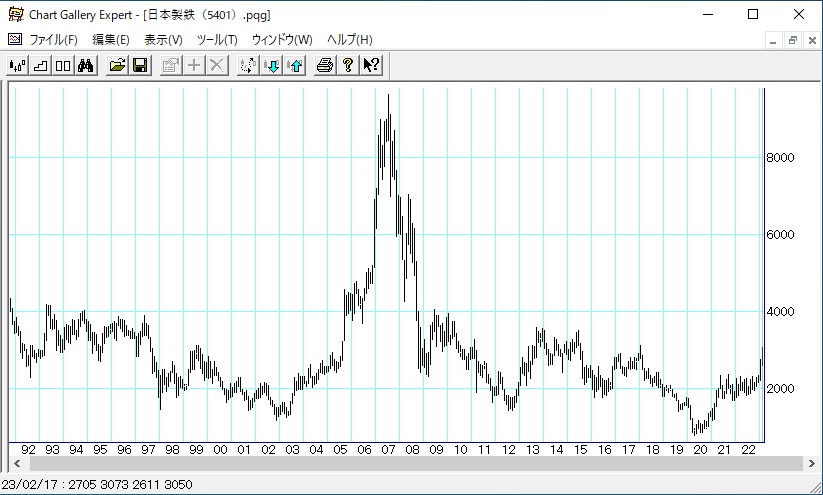Click the cyan down arrow icon
The width and height of the screenshot is (823, 495).
(271, 66)
